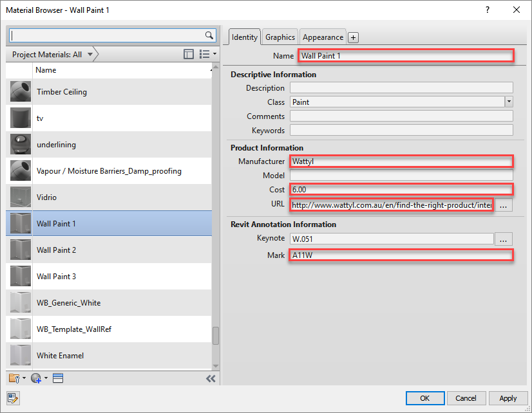Click the material list vertical scrollbar thumb
Viewport: 532px width, 413px height.
pos(216,336)
